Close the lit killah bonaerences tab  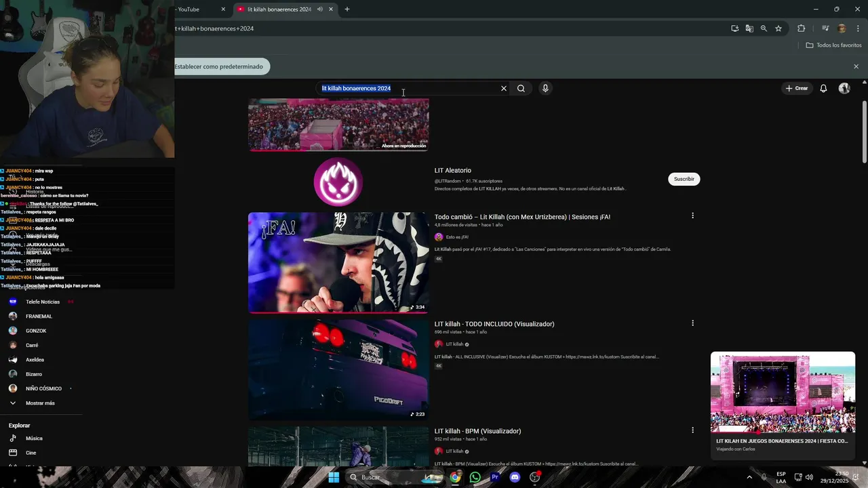click(x=331, y=9)
